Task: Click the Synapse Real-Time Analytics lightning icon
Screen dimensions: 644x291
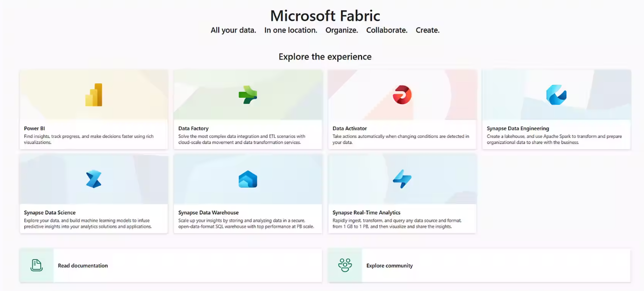Action: (x=402, y=179)
